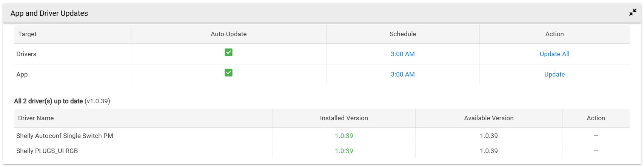This screenshot has width=644, height=167.
Task: Click the Installed Version column header
Action: [344, 118]
